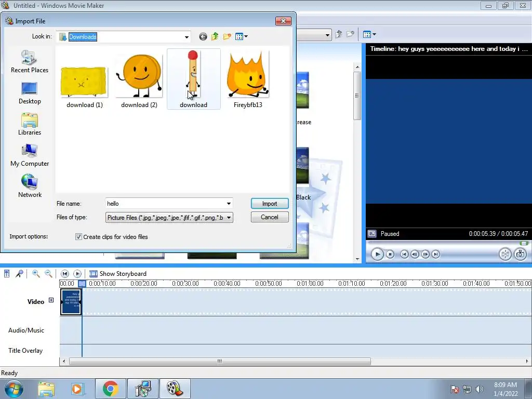Zoom in on the timeline
This screenshot has width=532, height=399.
coord(36,273)
